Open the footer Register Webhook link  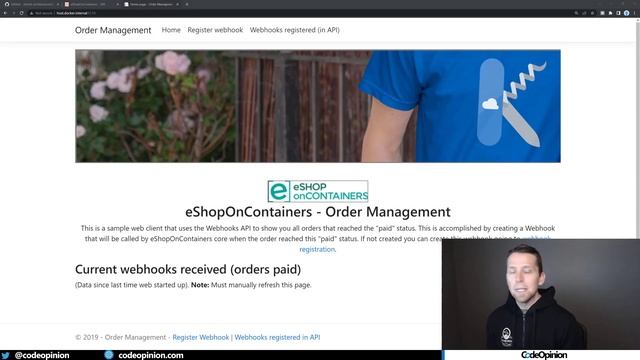tap(200, 337)
